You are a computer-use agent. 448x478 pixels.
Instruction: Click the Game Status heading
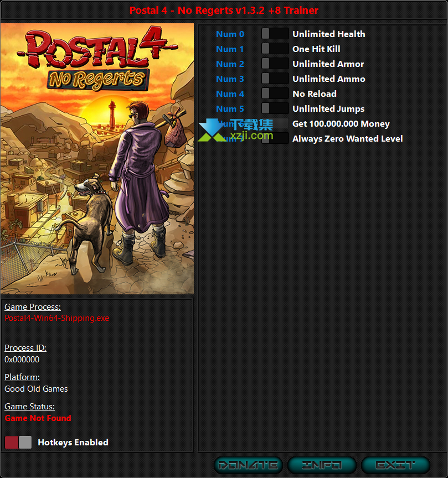point(29,407)
